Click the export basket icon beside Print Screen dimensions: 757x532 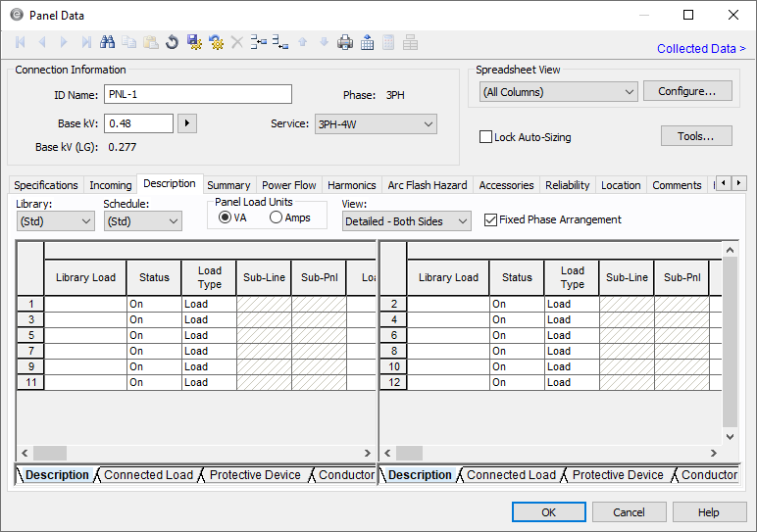point(367,42)
